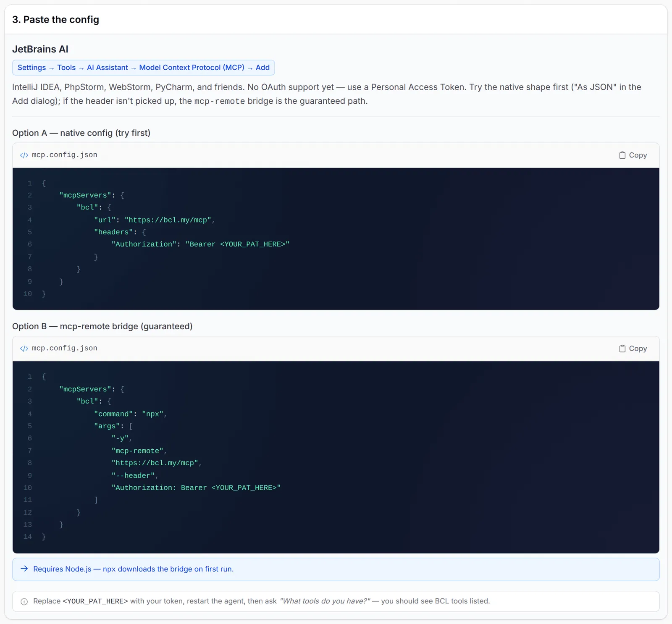Copy the Option A native config code
672x624 pixels.
tap(633, 155)
